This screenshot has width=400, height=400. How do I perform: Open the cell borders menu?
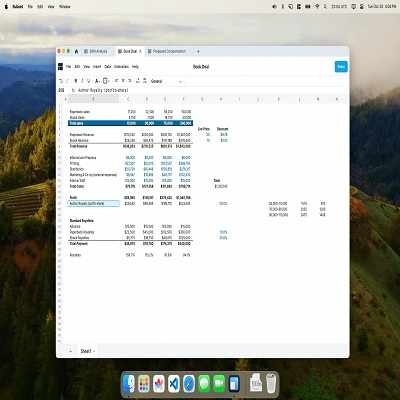tap(106, 81)
